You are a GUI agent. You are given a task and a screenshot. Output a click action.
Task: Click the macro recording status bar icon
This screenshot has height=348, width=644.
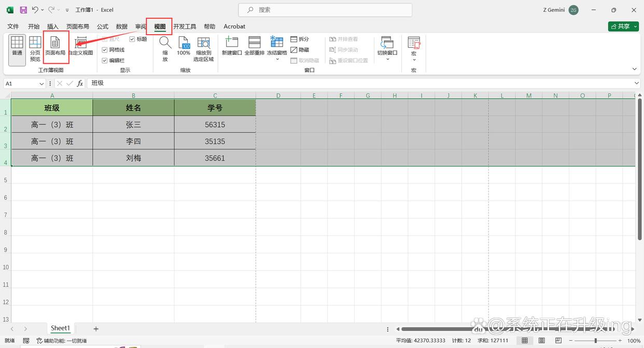click(26, 341)
